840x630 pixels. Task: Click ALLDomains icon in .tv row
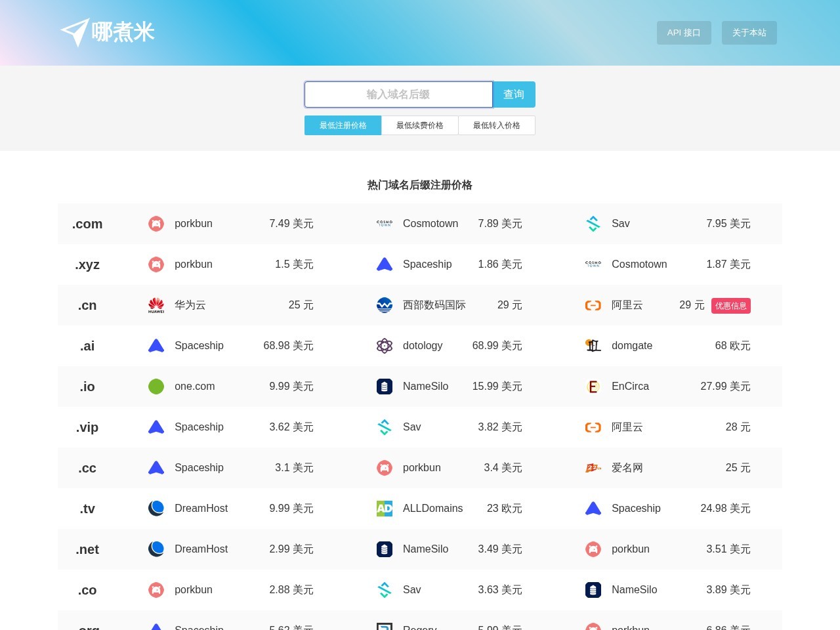tap(385, 509)
